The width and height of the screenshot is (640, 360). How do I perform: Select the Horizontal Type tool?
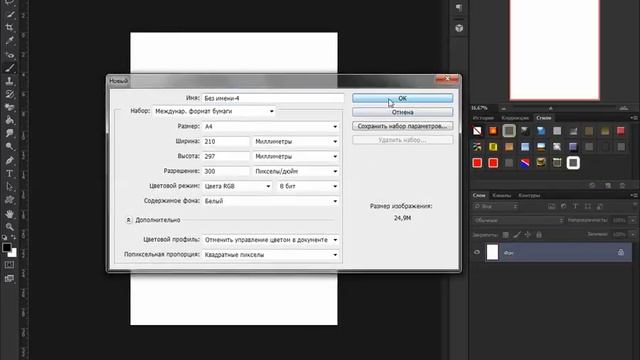(x=10, y=173)
